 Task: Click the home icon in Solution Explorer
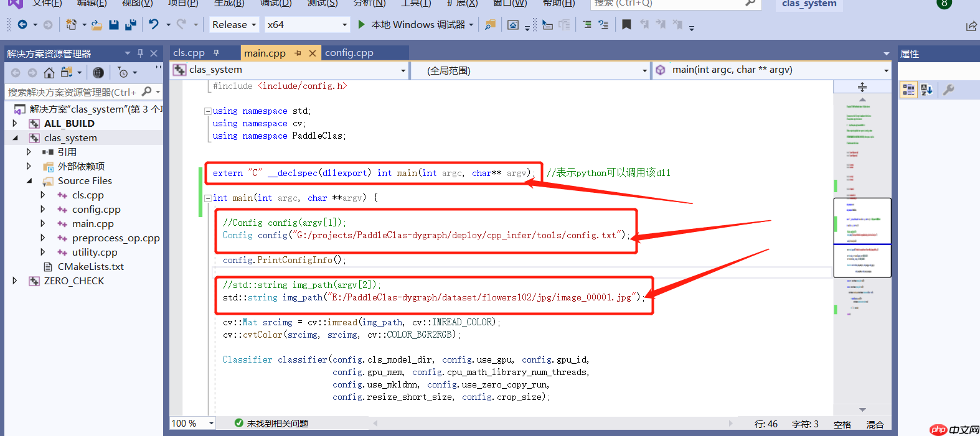coord(49,73)
